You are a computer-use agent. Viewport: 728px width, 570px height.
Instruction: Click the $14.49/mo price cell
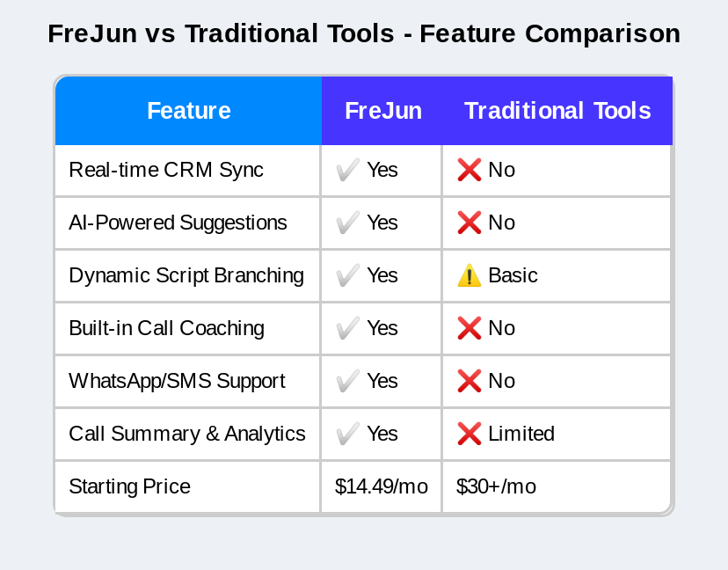[381, 486]
